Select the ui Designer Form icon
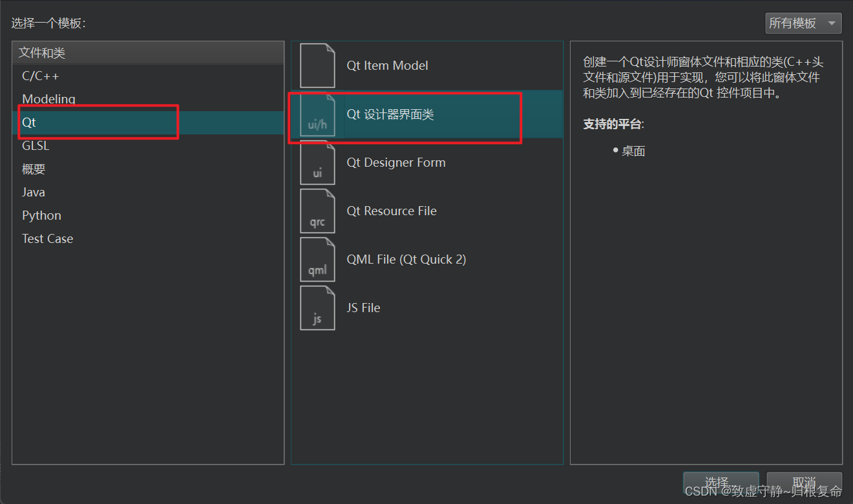The height and width of the screenshot is (504, 853). pos(317,162)
